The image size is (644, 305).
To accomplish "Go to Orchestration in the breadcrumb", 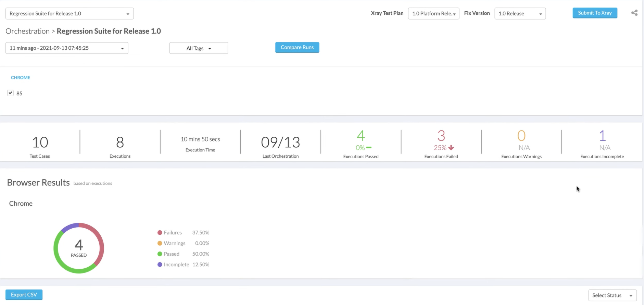I will coord(27,31).
